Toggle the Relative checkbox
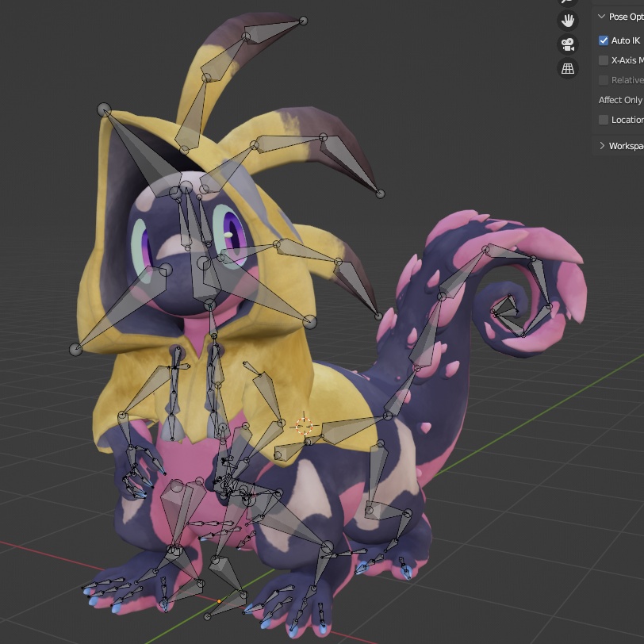Screen dimensions: 644x644 tap(604, 79)
